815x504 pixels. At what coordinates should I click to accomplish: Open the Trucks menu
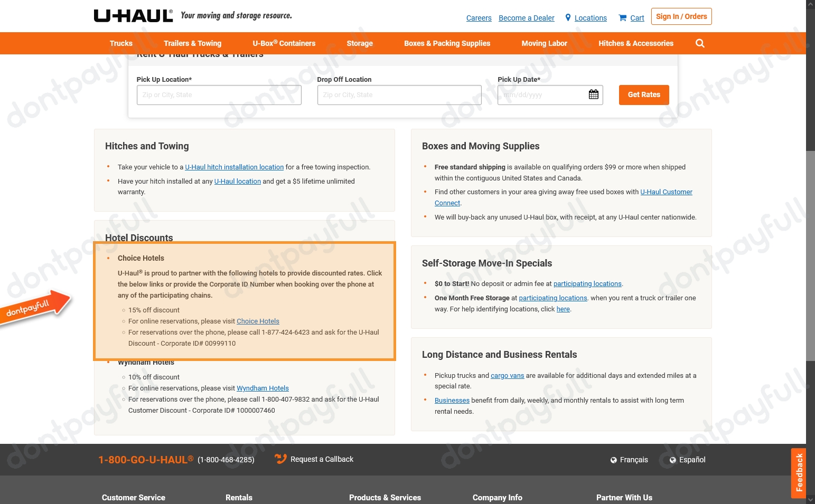[121, 43]
